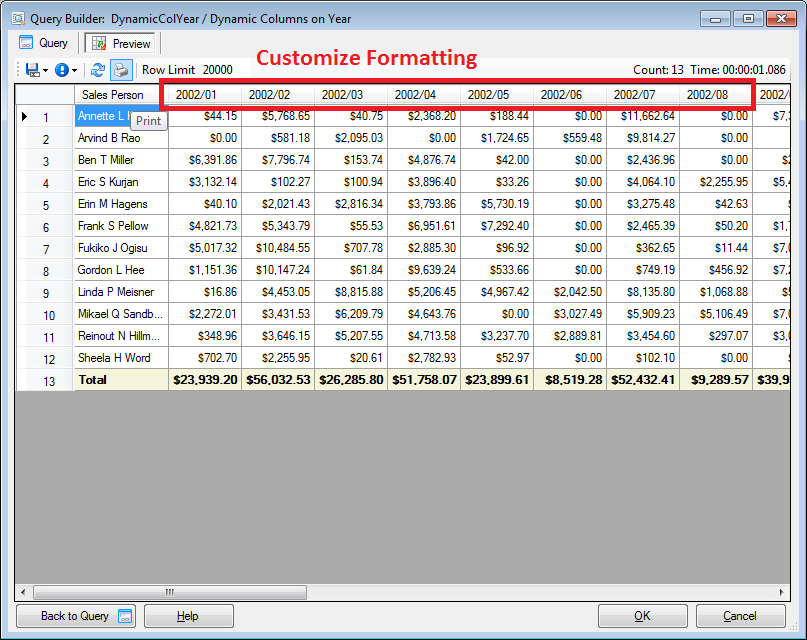Screen dimensions: 807x640
Task: Click the Print toolbar icon
Action: [121, 70]
